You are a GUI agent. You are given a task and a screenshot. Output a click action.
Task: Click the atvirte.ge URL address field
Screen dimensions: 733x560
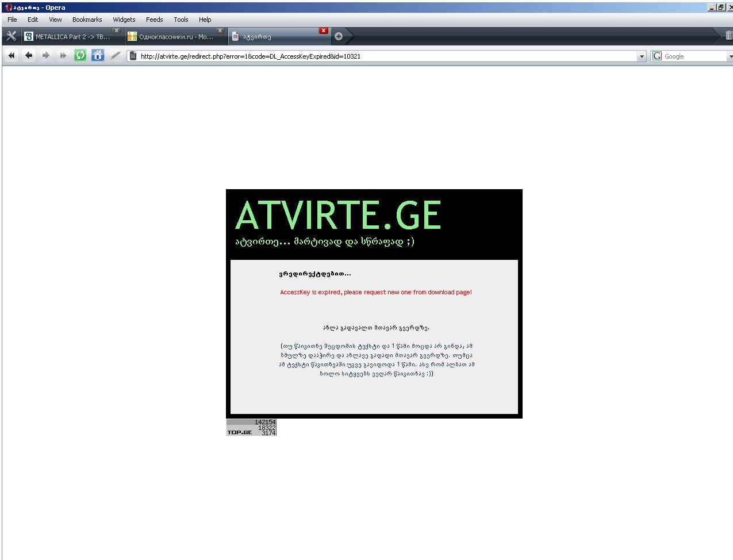coord(386,56)
